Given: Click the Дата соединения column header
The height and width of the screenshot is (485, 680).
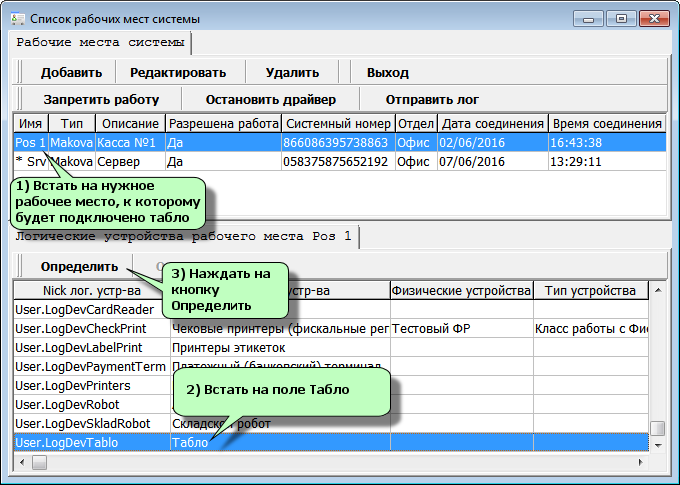Looking at the screenshot, I should tap(491, 123).
